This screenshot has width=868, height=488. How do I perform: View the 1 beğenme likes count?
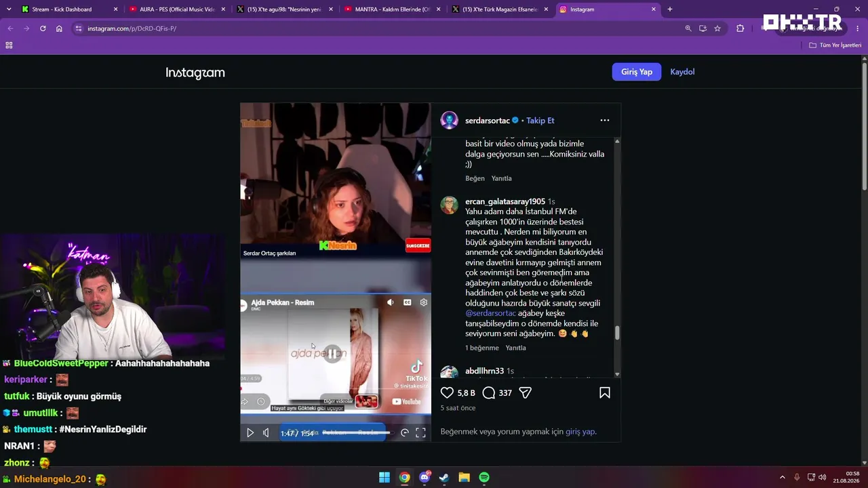481,348
